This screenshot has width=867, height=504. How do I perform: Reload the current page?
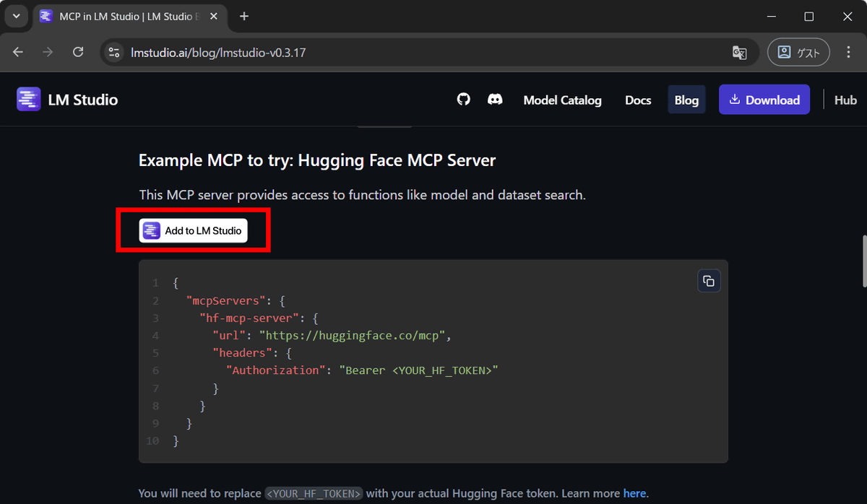pos(78,53)
